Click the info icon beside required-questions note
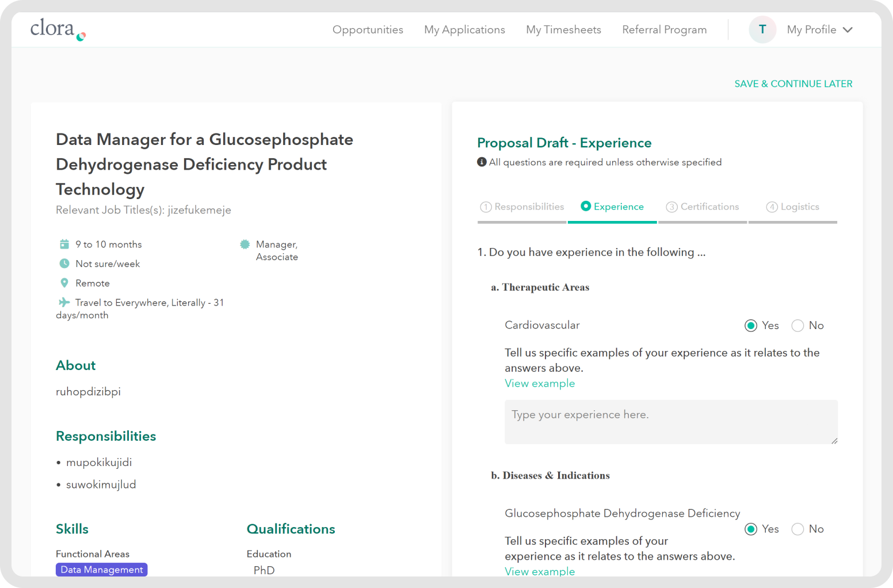This screenshot has height=588, width=893. coord(482,162)
